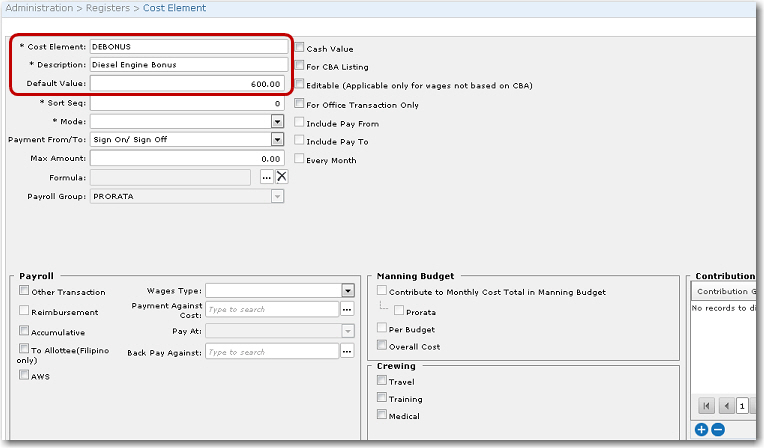Check the For CBA Listing option
This screenshot has width=764, height=448.
tap(299, 67)
